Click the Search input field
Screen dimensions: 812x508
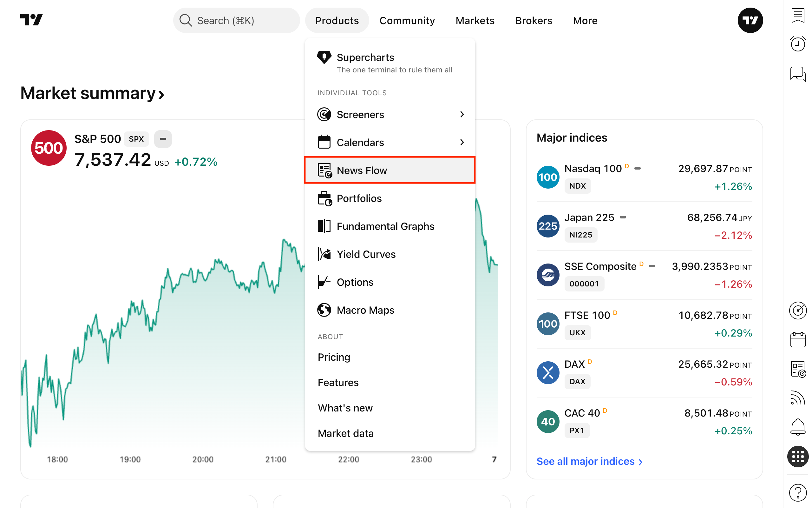(x=236, y=21)
